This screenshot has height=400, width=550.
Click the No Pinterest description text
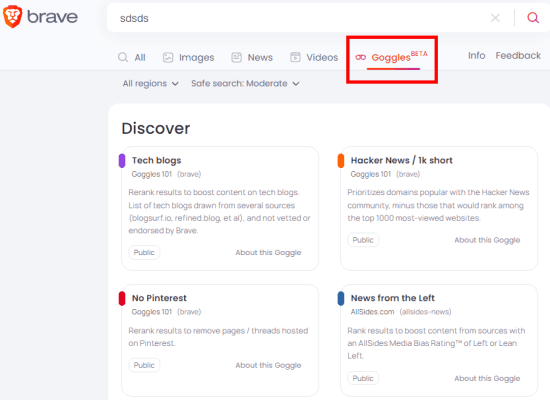pyautogui.click(x=218, y=337)
